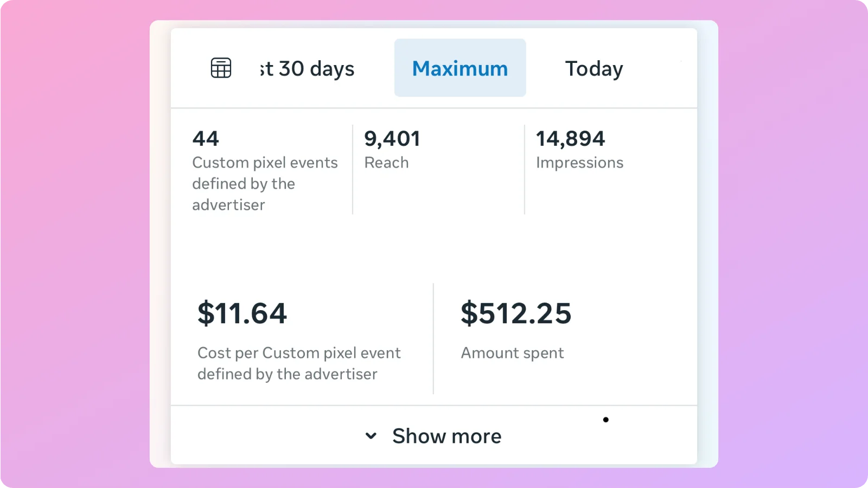
Task: Select the 9,401 Reach statistic
Action: tap(392, 138)
